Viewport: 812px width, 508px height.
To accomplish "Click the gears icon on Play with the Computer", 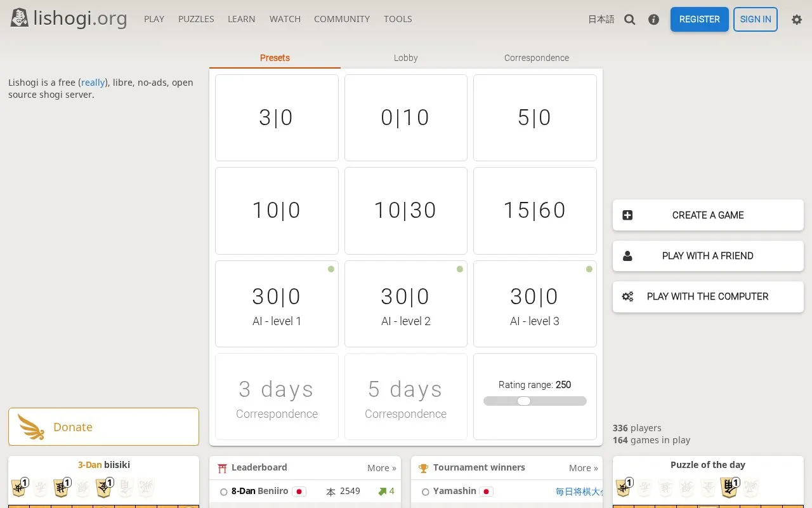I will tap(627, 297).
